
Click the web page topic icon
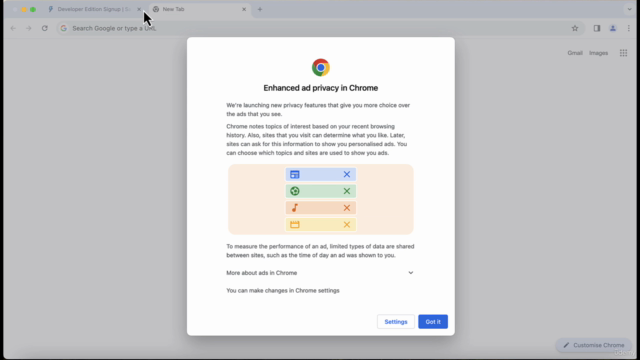[295, 174]
